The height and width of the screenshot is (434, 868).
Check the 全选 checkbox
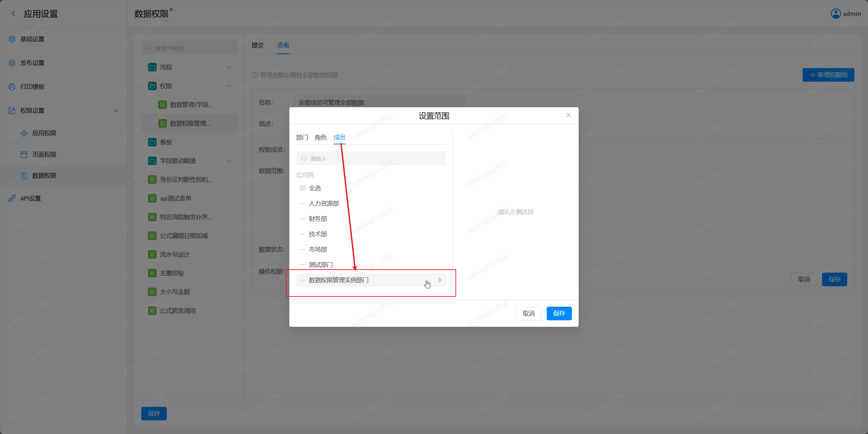tap(302, 188)
